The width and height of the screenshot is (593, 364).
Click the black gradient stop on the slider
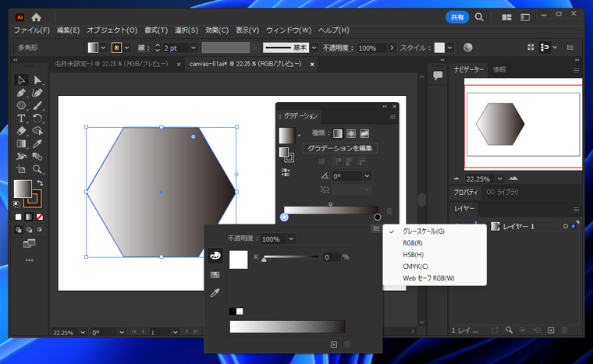pyautogui.click(x=378, y=217)
